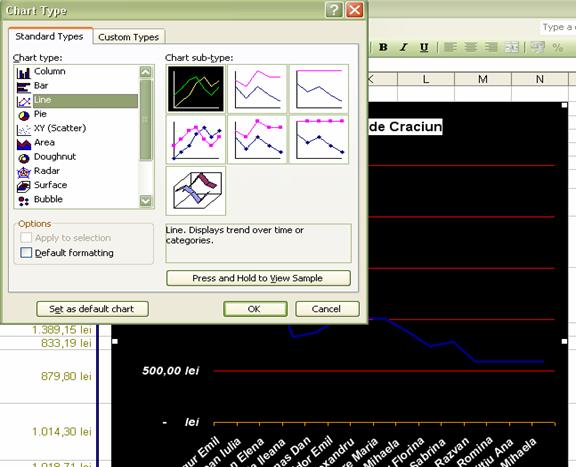This screenshot has height=467, width=576.
Task: Choose the Stacked Line sub-type thumbnail
Action: coord(257,89)
